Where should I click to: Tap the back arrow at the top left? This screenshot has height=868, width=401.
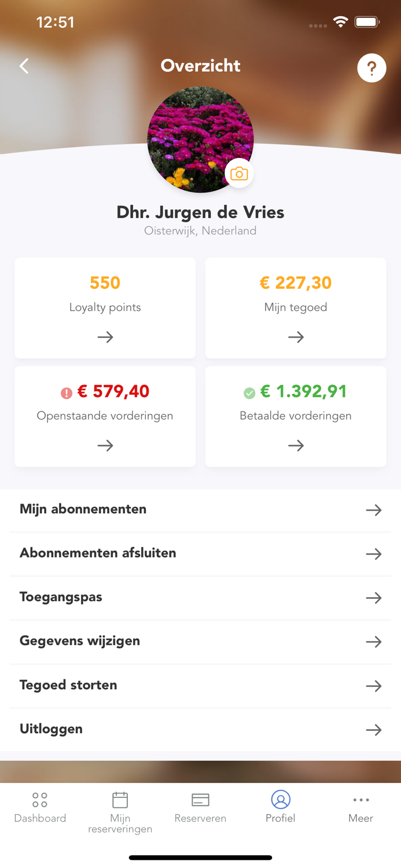(24, 66)
